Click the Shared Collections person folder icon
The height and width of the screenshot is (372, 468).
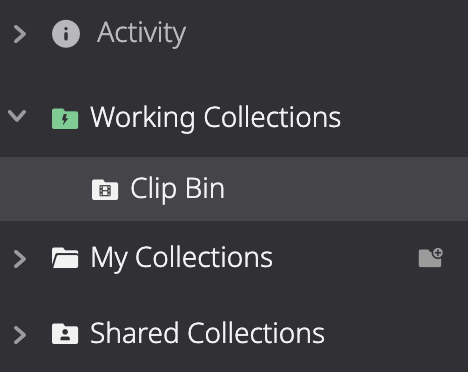65,333
